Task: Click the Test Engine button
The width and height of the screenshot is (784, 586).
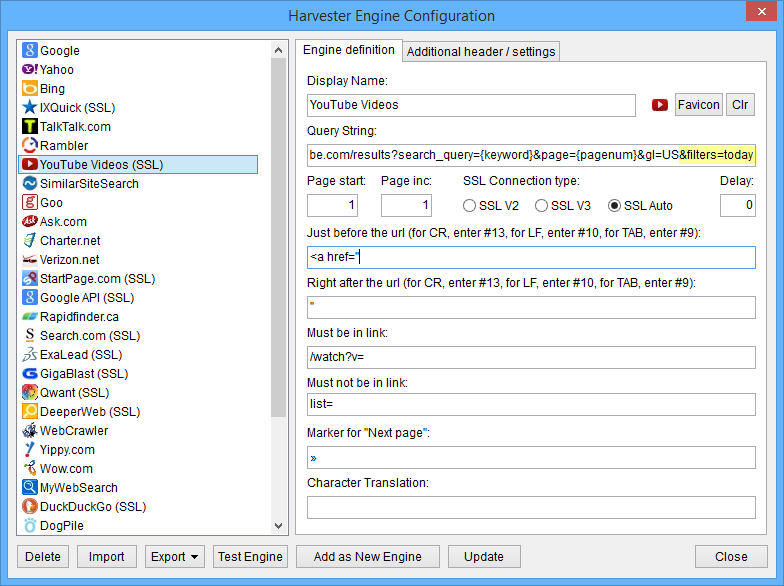Action: 250,556
